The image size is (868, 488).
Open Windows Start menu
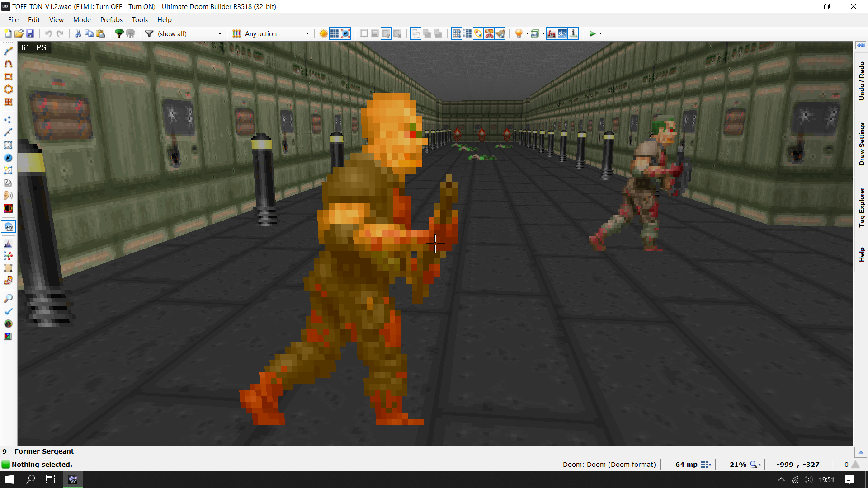coord(10,479)
